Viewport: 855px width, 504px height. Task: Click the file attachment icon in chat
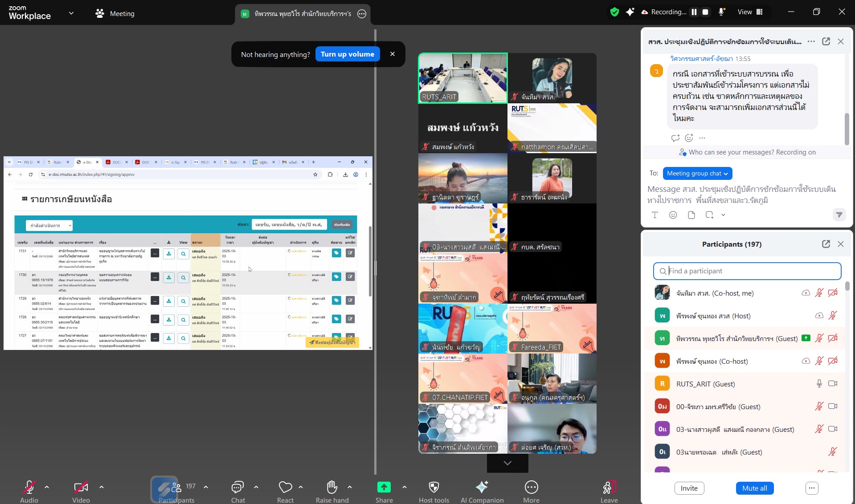coord(691,215)
